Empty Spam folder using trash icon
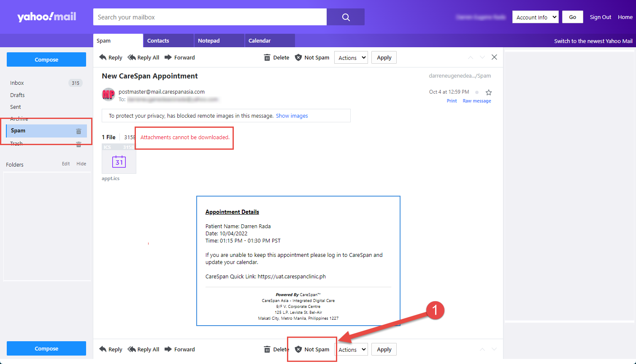The width and height of the screenshot is (636, 364). (x=78, y=131)
